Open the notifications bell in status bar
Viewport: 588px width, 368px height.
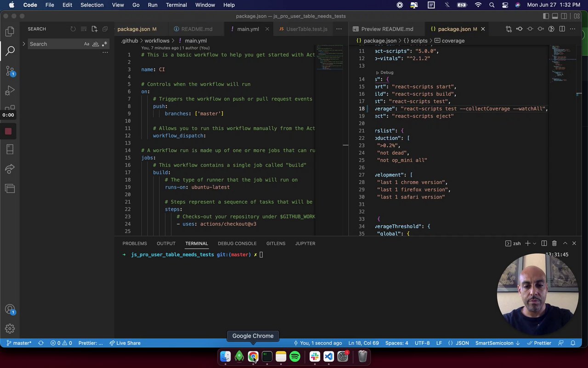point(573,343)
